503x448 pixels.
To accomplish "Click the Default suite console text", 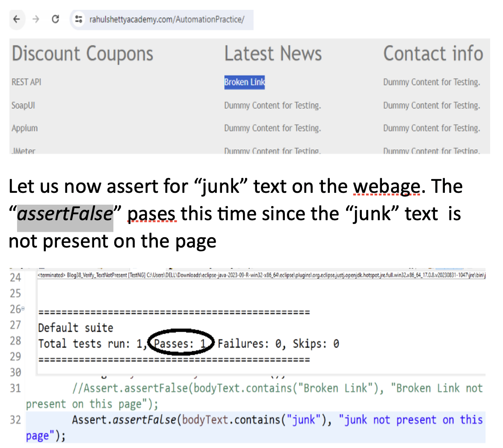I will (76, 328).
